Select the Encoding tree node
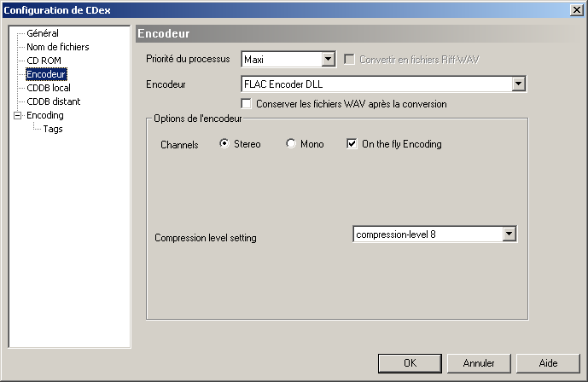 [45, 115]
